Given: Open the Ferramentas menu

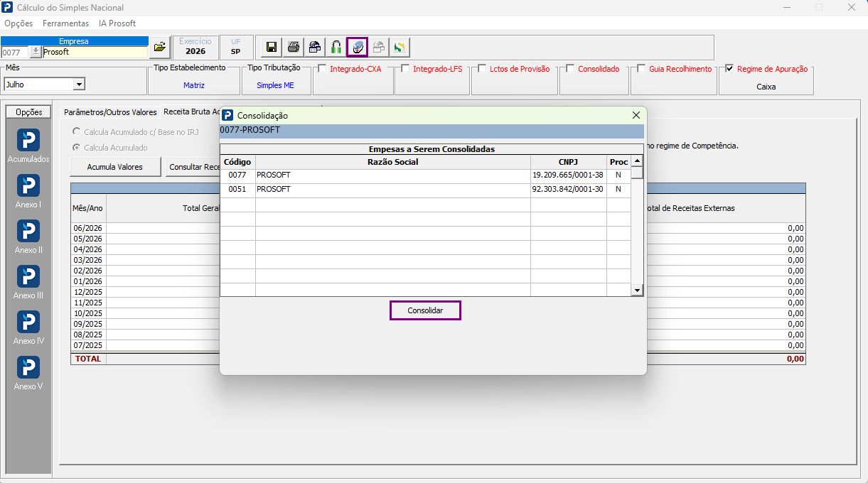Looking at the screenshot, I should pos(66,23).
